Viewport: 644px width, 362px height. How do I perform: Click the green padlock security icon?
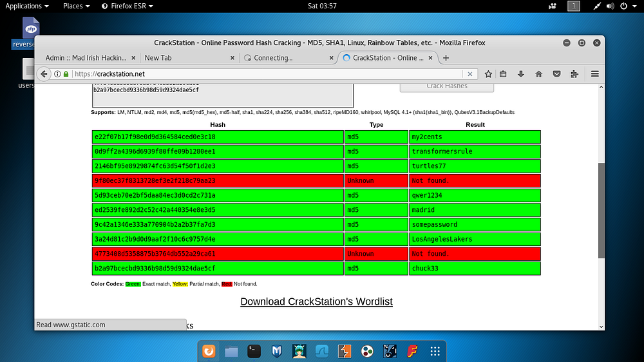(66, 74)
